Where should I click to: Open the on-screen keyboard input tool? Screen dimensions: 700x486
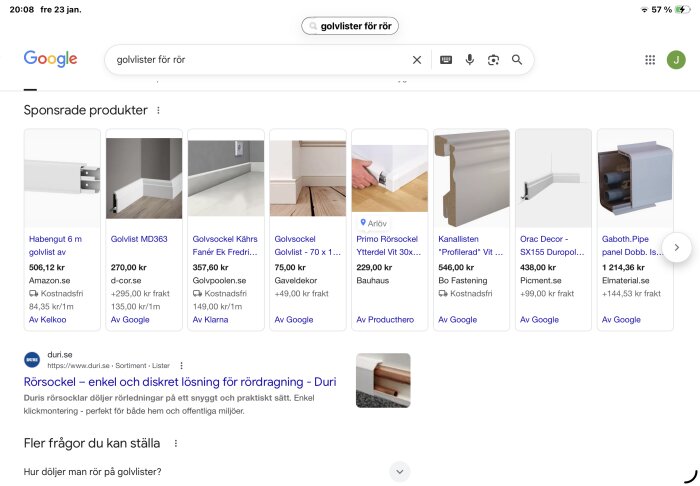click(446, 60)
